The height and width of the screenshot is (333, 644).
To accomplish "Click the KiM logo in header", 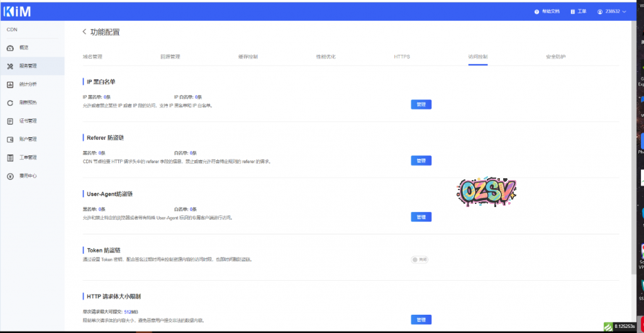I will (x=17, y=11).
